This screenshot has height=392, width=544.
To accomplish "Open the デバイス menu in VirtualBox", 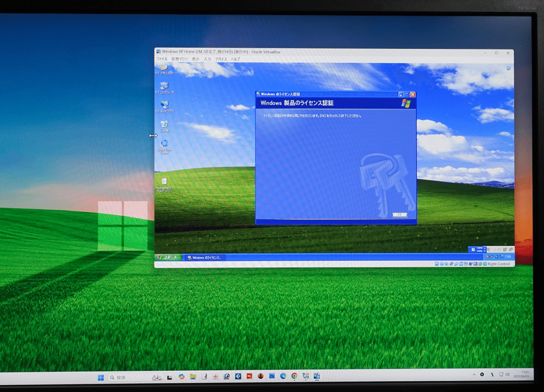I will tap(221, 59).
